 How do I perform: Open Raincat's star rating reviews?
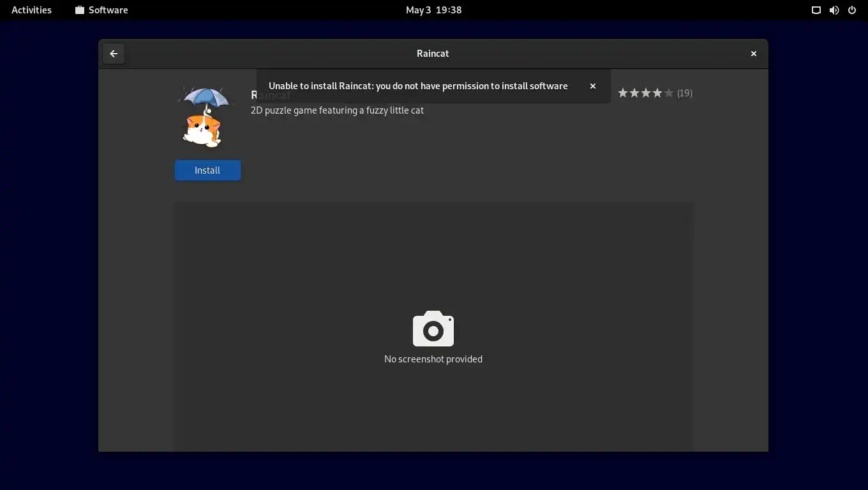[645, 93]
